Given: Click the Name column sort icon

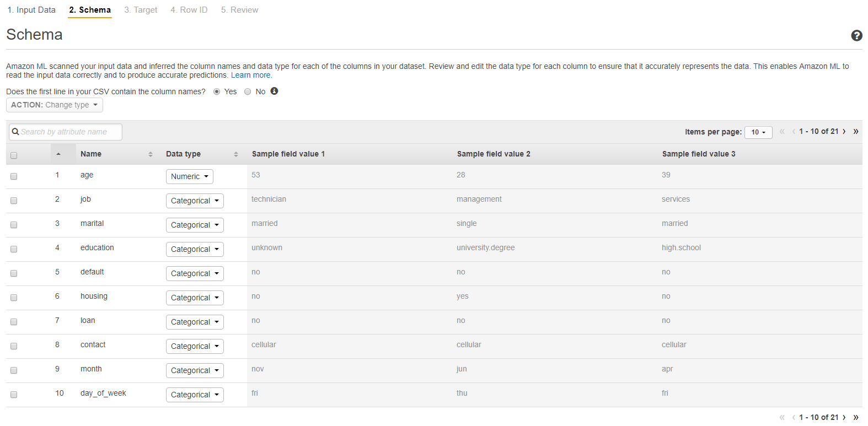Looking at the screenshot, I should (151, 154).
